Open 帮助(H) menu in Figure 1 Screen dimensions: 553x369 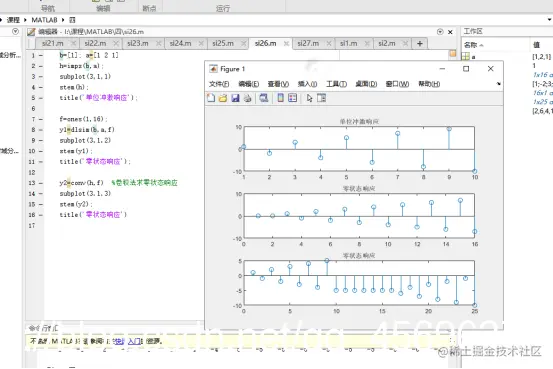[x=429, y=84]
